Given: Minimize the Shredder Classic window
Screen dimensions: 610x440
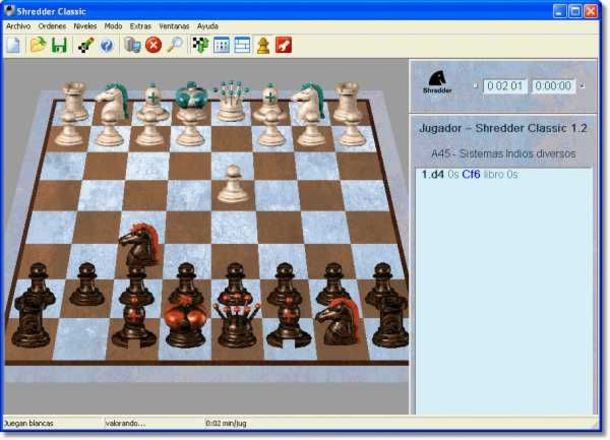Looking at the screenshot, I should pos(559,11).
